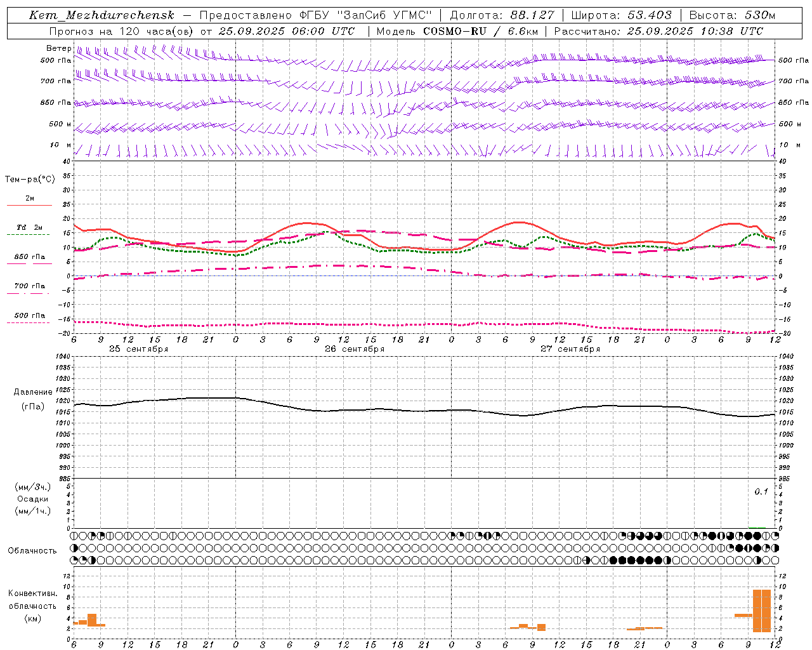Click the Модель COSMO-RU / 6.6км label
This screenshot has height=650, width=812.
(457, 31)
